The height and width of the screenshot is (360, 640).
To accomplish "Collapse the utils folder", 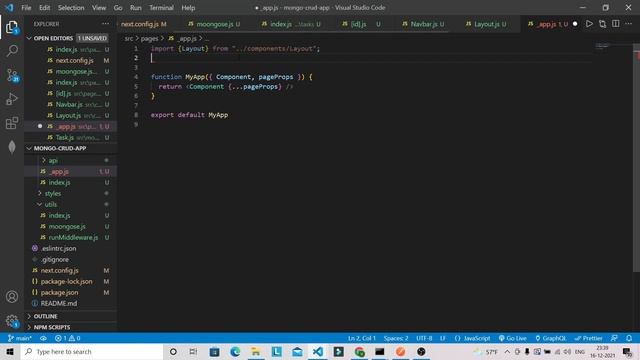I will click(x=51, y=204).
